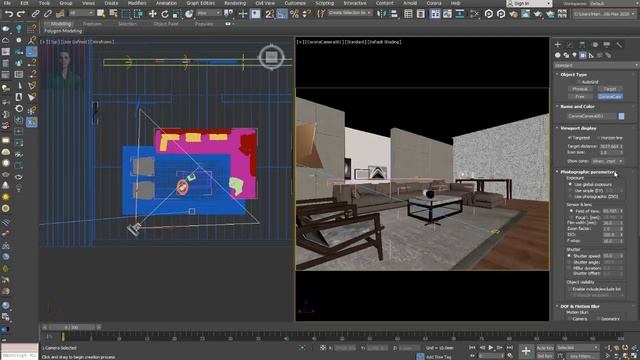Open the File menu
The height and width of the screenshot is (360, 640).
pyautogui.click(x=7, y=3)
